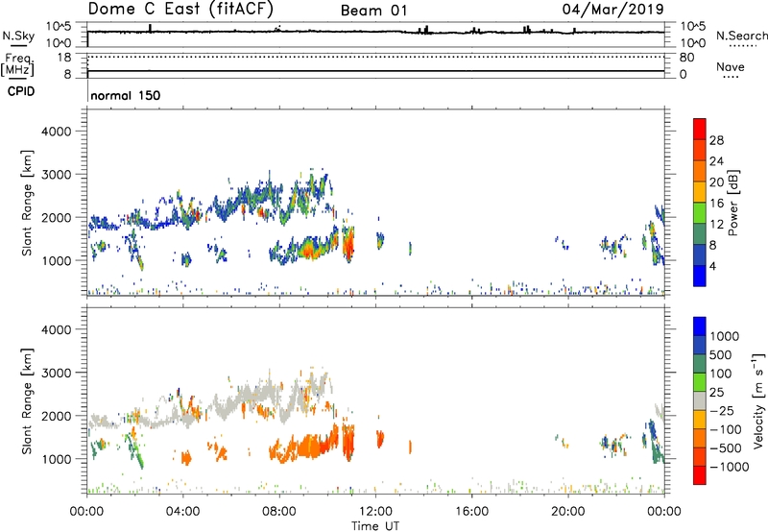This screenshot has height=532, width=768.
Task: Pick the red bottom segment of the velocity colorbar
Action: point(700,475)
